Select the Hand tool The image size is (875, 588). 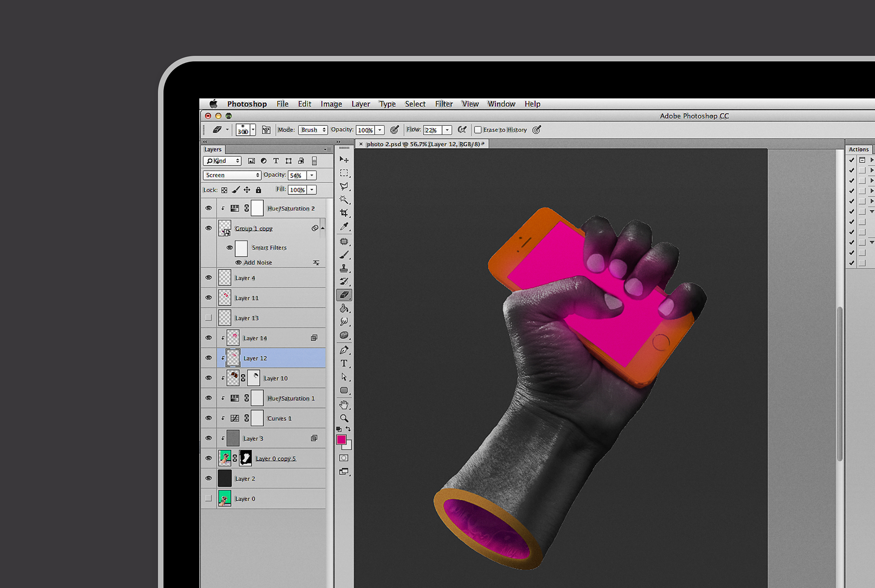point(344,404)
